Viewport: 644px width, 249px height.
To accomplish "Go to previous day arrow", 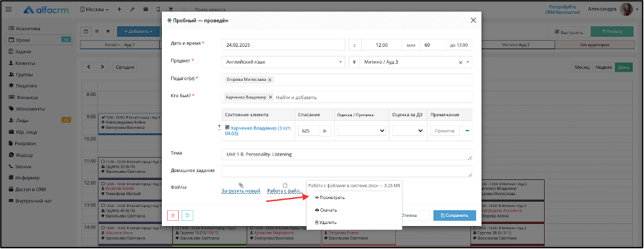I will coord(89,67).
